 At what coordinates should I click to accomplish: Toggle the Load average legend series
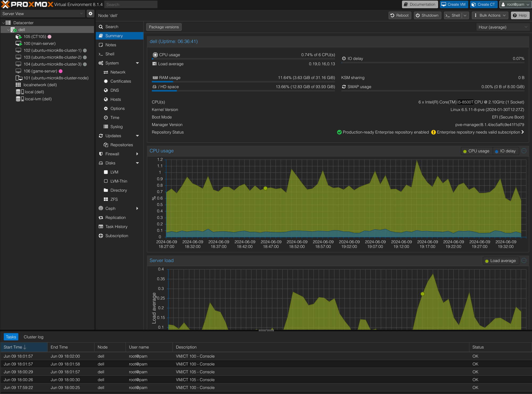tap(501, 261)
